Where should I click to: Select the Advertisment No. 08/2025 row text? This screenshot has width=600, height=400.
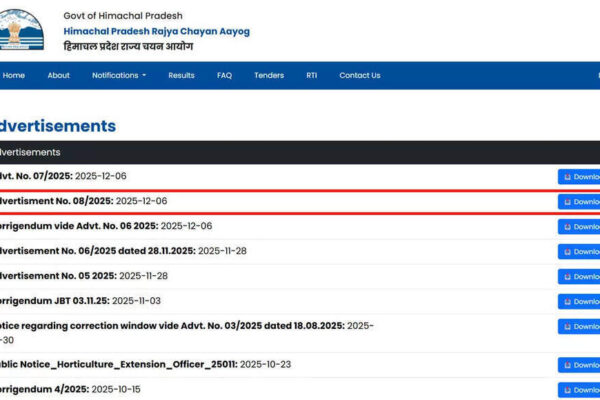[83, 201]
